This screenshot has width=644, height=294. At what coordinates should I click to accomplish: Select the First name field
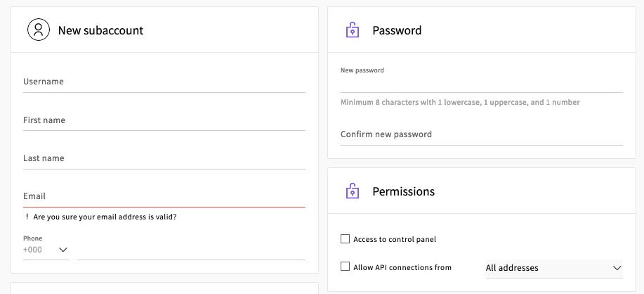pyautogui.click(x=164, y=120)
